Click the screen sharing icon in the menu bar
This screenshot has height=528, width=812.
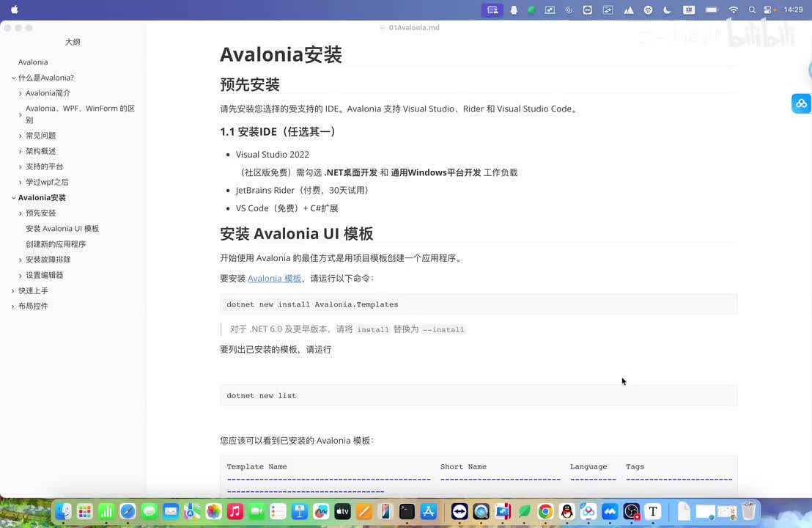[492, 10]
